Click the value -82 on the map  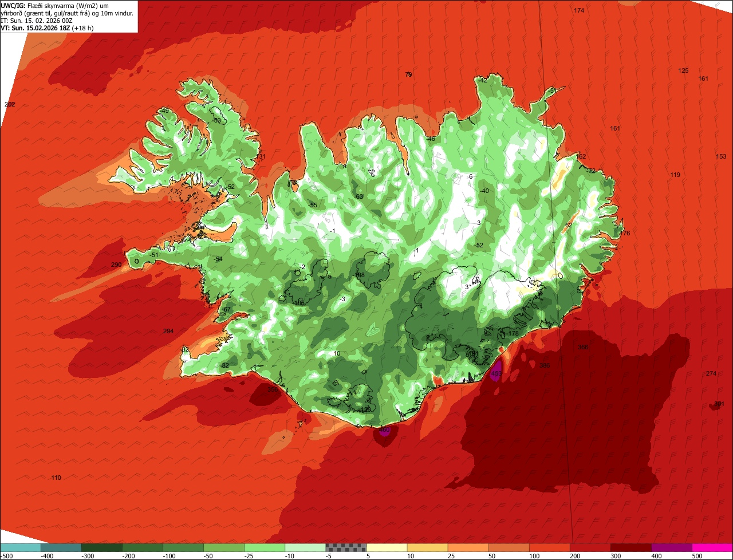click(224, 365)
